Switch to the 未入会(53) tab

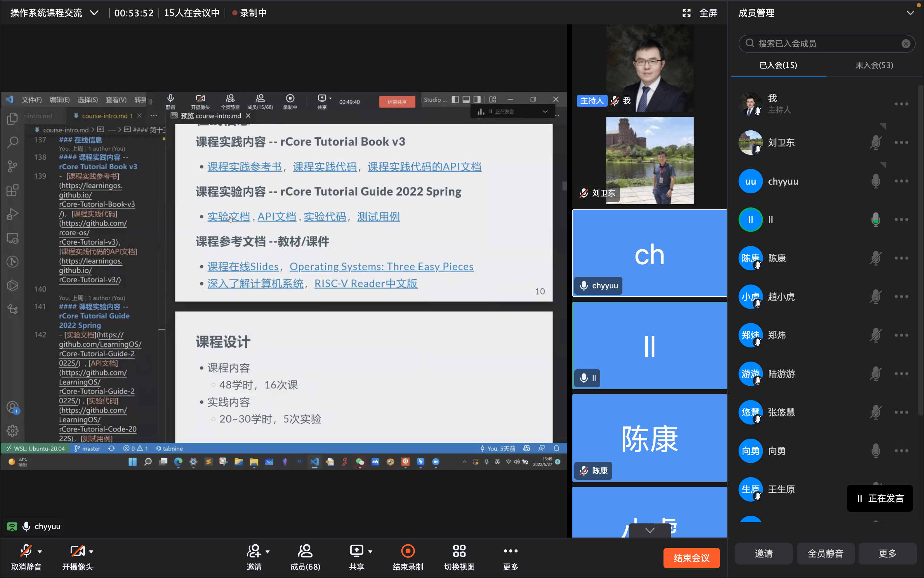pyautogui.click(x=874, y=66)
